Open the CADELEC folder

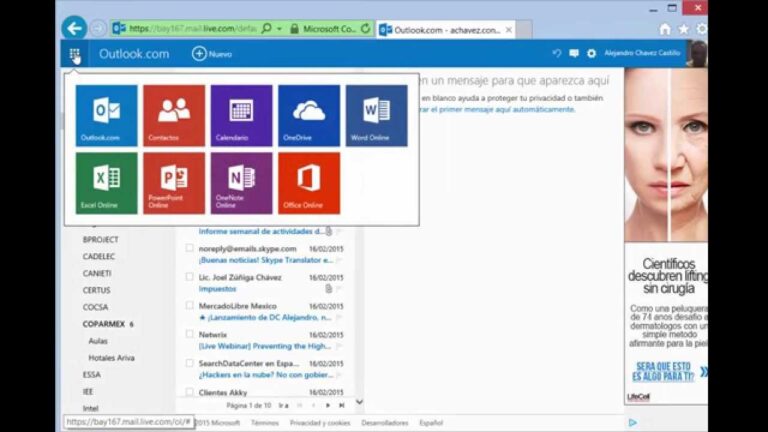(x=99, y=256)
